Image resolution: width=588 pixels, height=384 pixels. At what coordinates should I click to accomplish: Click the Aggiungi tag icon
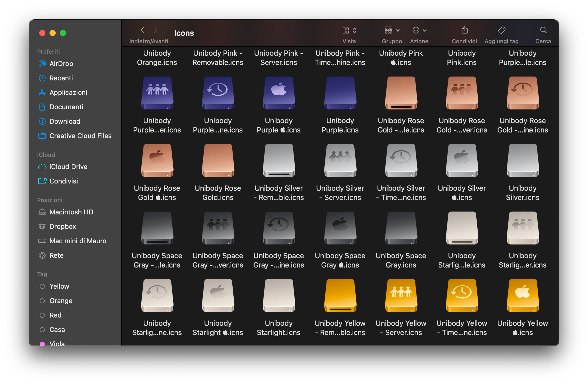tap(501, 30)
